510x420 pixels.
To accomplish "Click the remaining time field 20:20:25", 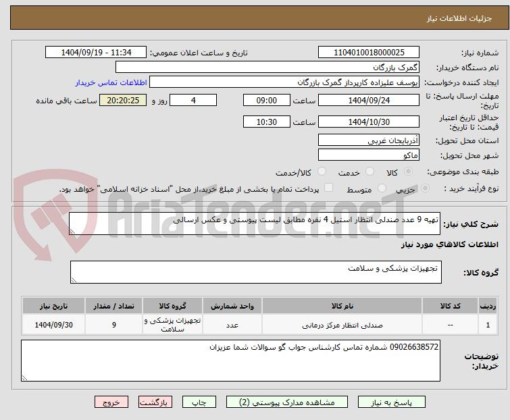I will [x=123, y=100].
